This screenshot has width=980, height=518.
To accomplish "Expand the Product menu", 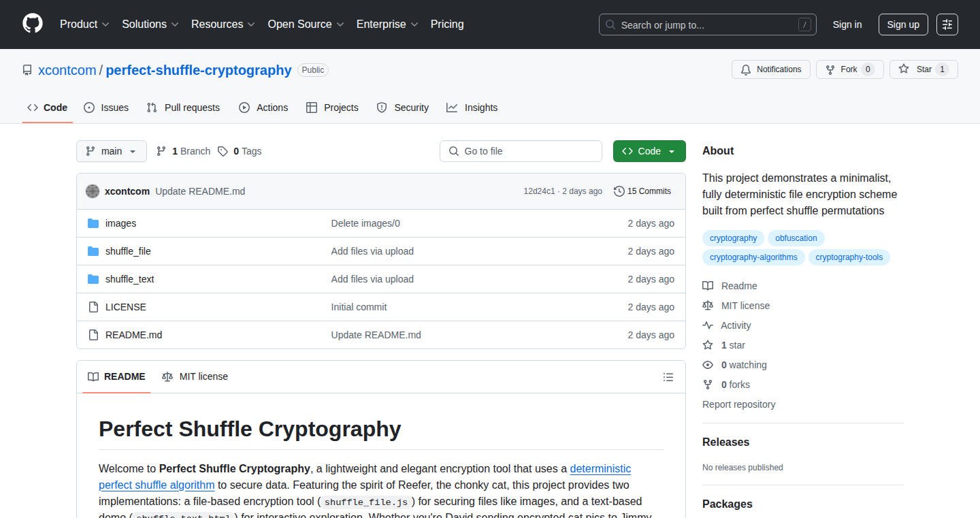I will pyautogui.click(x=84, y=25).
